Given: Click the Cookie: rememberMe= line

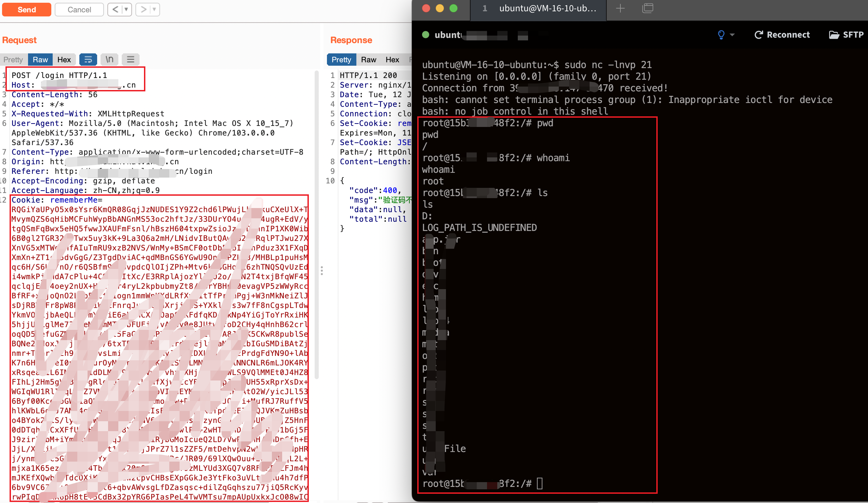Looking at the screenshot, I should click(57, 200).
